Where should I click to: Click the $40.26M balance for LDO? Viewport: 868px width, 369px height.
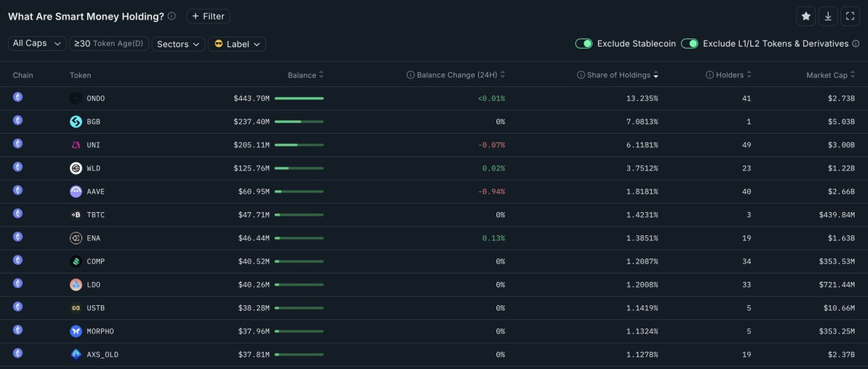[254, 284]
